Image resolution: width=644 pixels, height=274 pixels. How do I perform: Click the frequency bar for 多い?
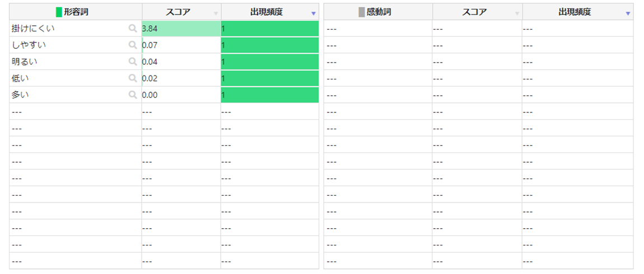[x=269, y=95]
